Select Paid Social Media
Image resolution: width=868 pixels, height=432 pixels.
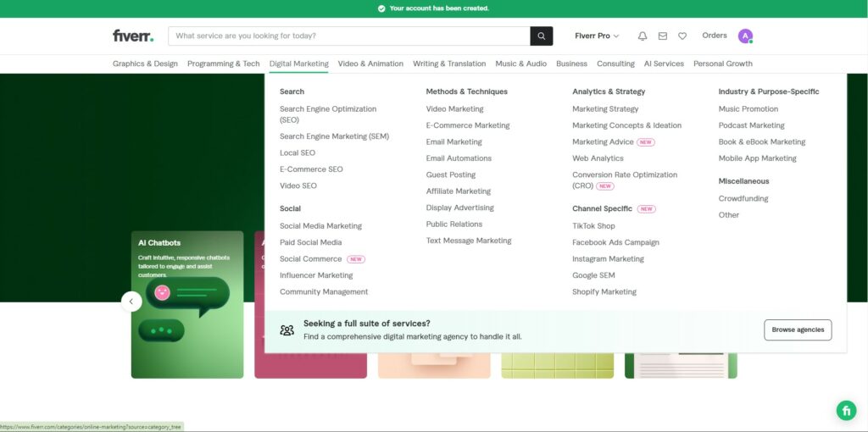point(310,242)
